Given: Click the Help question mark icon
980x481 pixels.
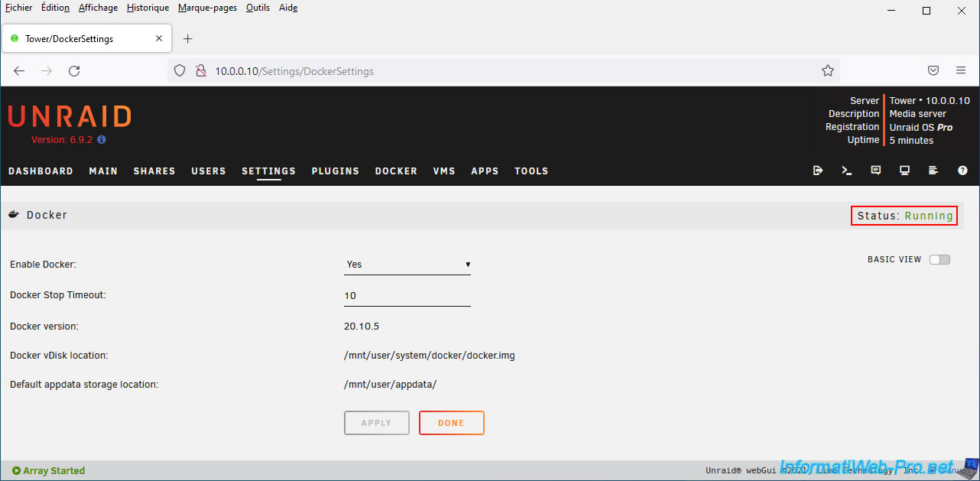Looking at the screenshot, I should click(962, 171).
